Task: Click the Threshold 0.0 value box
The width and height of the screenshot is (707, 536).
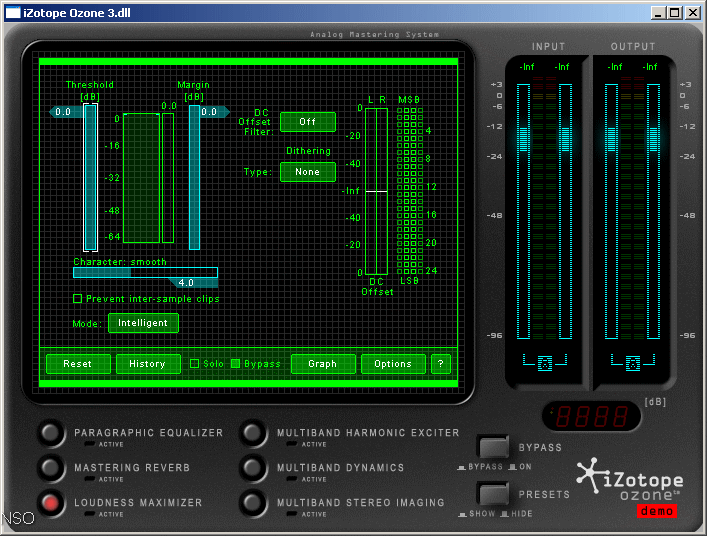Action: coord(67,112)
